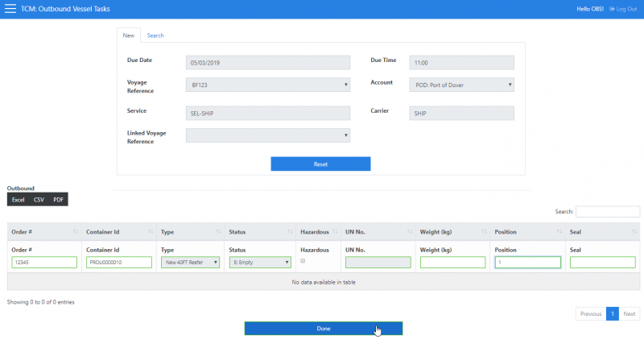Expand the Account dropdown
Image resolution: width=644 pixels, height=340 pixels.
(461, 85)
